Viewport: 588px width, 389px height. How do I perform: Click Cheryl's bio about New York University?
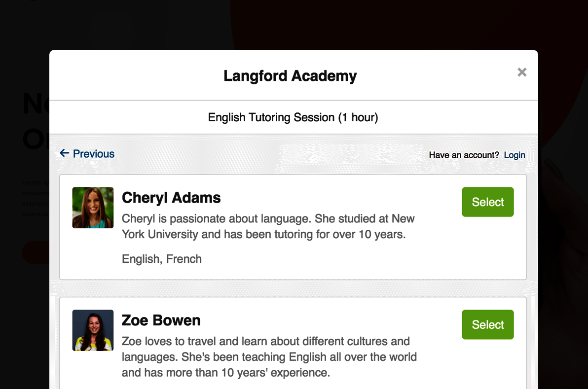268,226
